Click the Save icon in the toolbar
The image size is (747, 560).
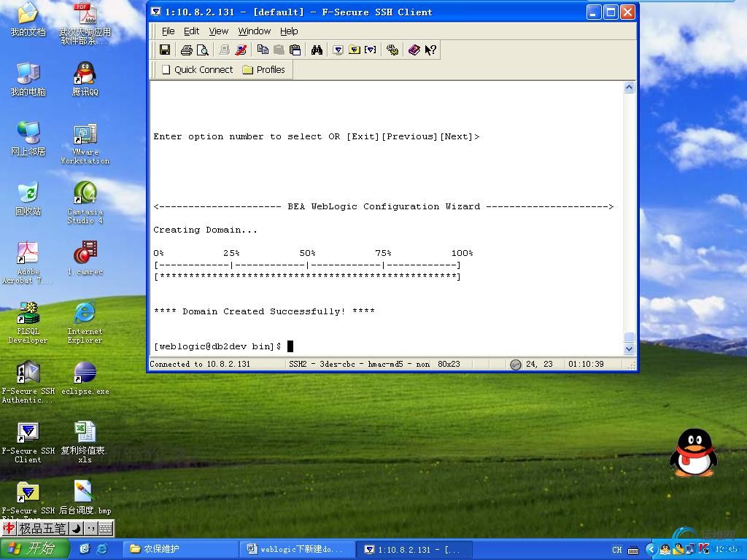[x=165, y=50]
